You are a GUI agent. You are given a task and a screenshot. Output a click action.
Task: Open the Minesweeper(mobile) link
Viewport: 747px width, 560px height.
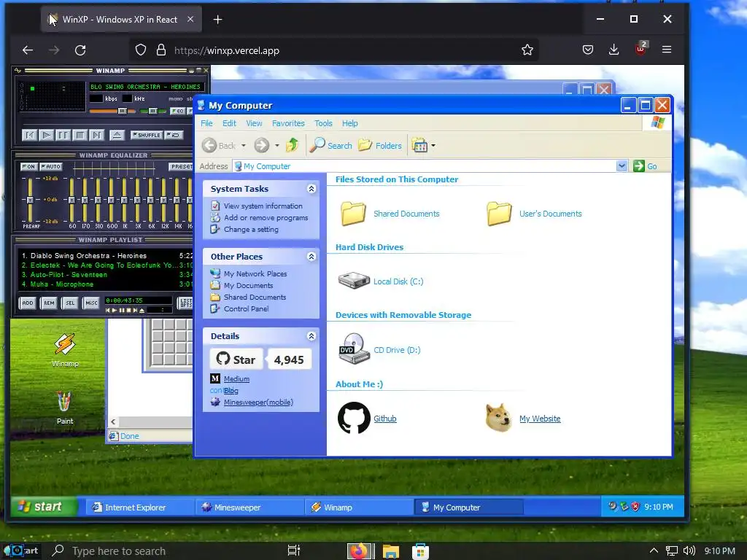point(259,402)
